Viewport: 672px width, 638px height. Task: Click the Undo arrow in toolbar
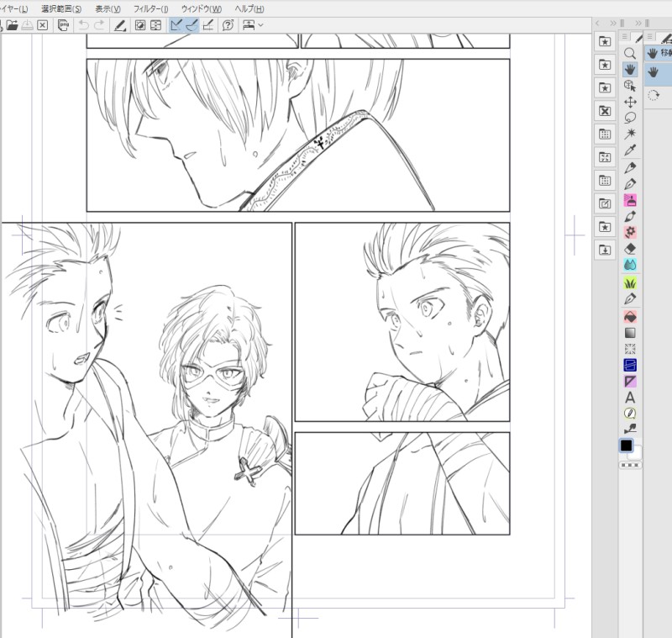click(83, 25)
